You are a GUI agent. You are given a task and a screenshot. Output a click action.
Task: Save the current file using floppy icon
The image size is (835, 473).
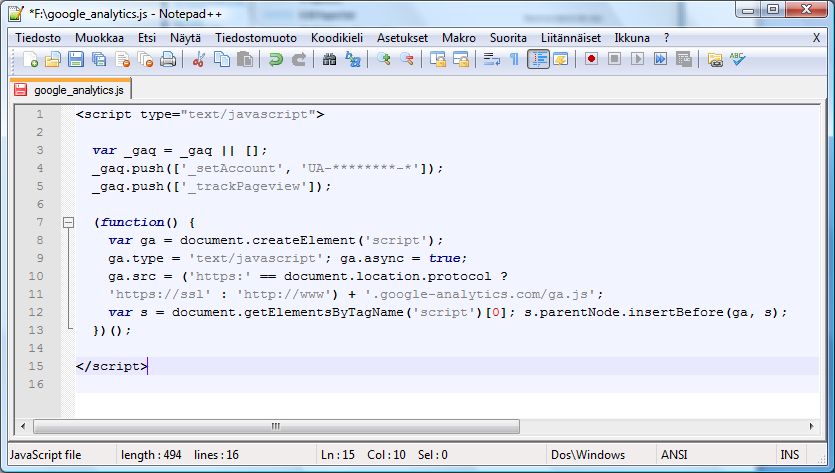[76, 59]
